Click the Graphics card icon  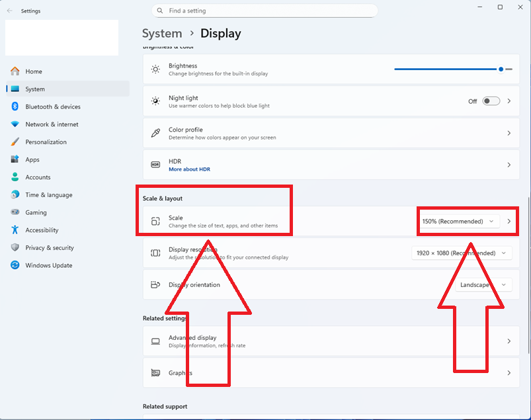(x=155, y=373)
